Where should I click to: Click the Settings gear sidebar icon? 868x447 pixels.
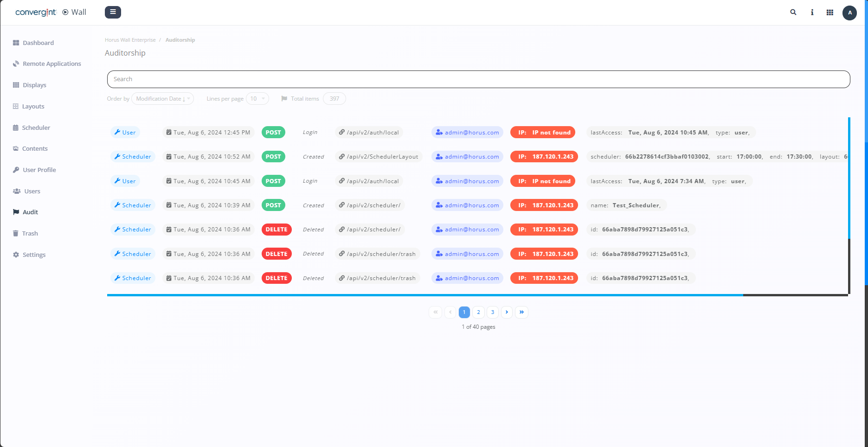pos(16,255)
